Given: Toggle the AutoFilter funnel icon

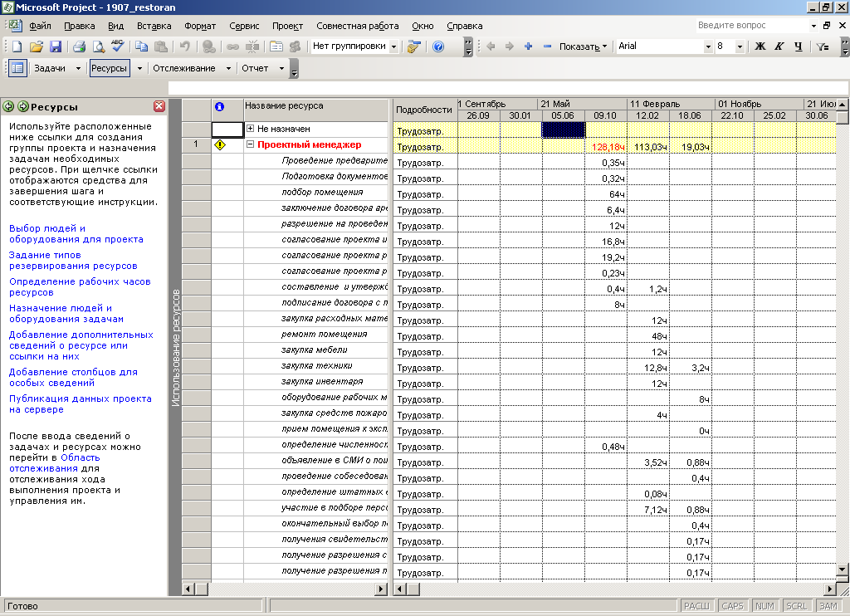Looking at the screenshot, I should coord(823,46).
